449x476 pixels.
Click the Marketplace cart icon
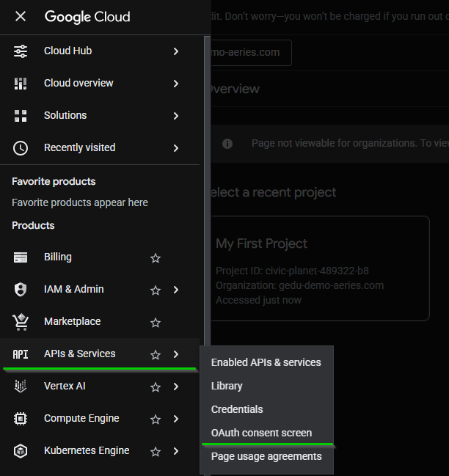(x=21, y=322)
